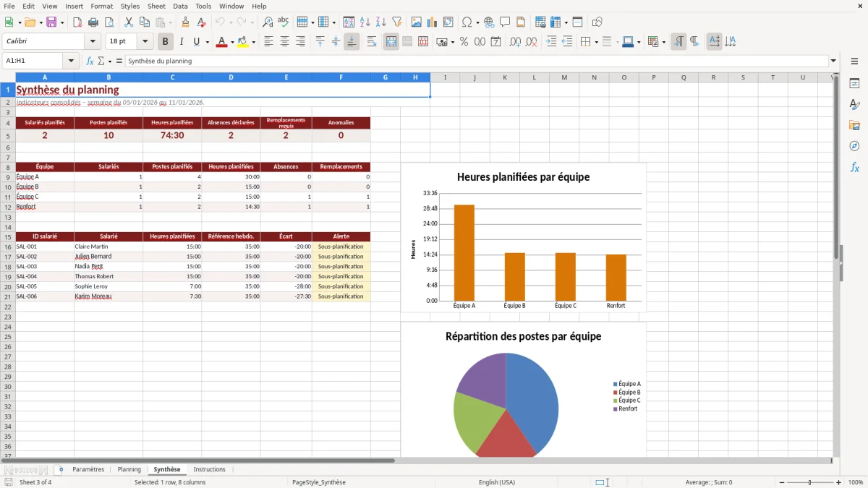The height and width of the screenshot is (488, 868).
Task: Click the Save document icon
Action: [x=51, y=22]
